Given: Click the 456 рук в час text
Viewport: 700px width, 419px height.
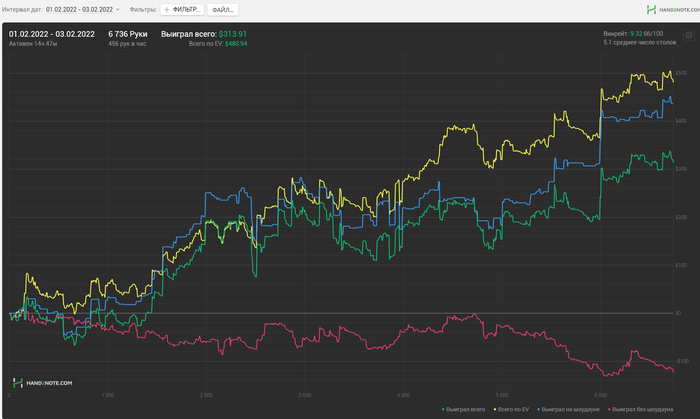Looking at the screenshot, I should tap(127, 44).
